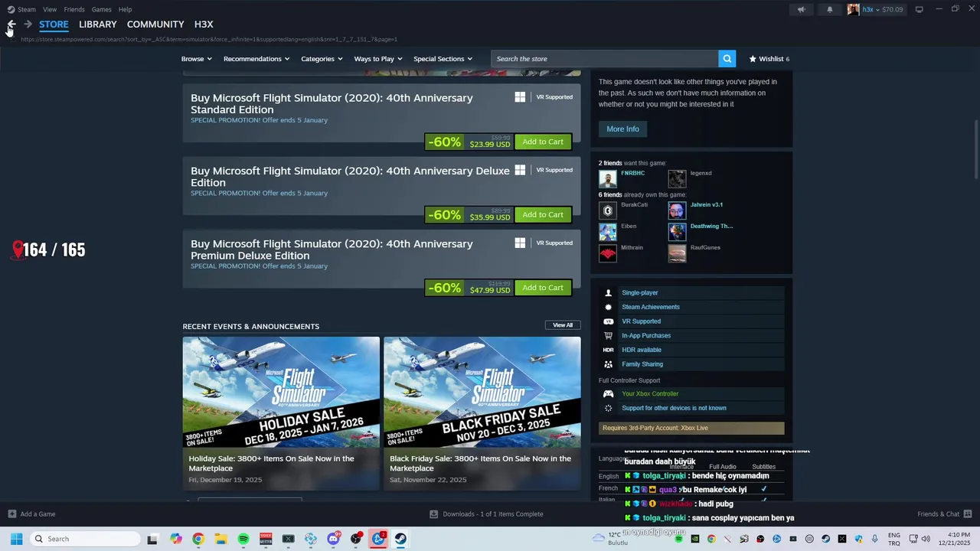This screenshot has height=551, width=980.
Task: Go back with the back arrow
Action: point(11,24)
